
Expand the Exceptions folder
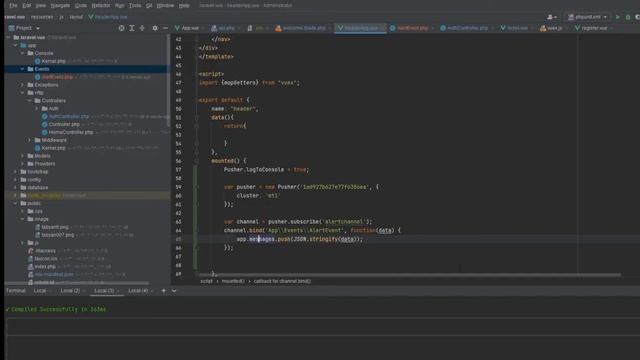pos(22,85)
